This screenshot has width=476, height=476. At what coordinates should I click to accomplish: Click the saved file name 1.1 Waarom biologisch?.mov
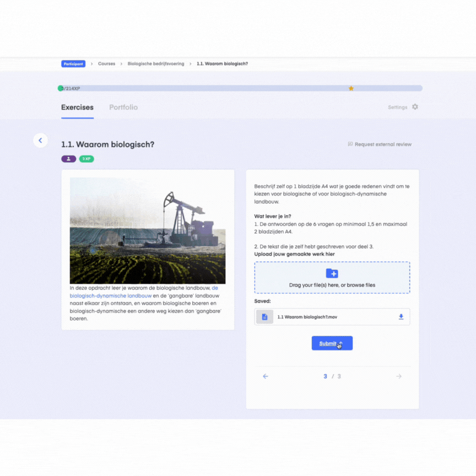tap(307, 317)
